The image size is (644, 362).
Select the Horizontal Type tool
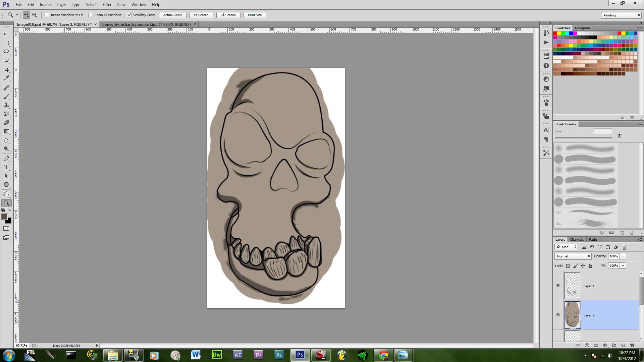(6, 167)
